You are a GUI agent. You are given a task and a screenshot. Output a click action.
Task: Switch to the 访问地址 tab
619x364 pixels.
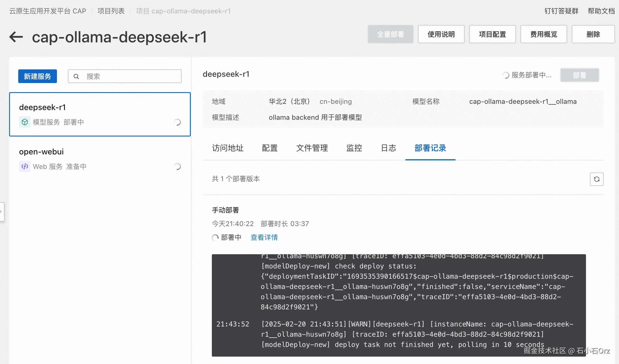pyautogui.click(x=227, y=148)
